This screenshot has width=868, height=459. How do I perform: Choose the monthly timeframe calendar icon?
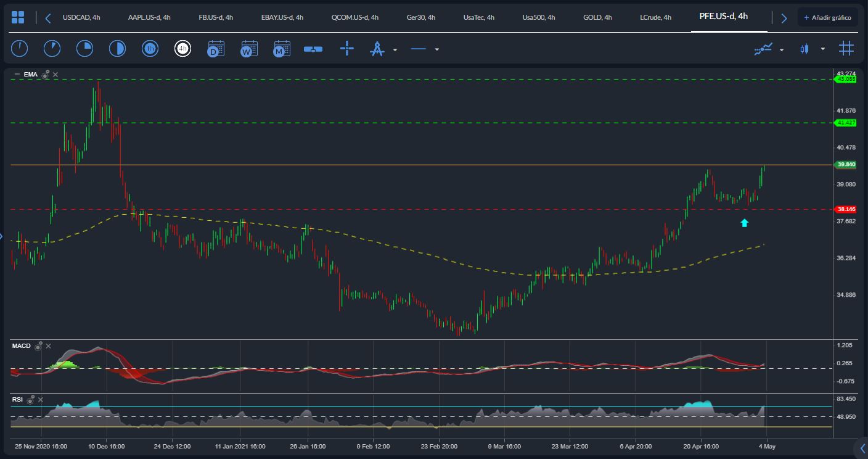click(282, 49)
